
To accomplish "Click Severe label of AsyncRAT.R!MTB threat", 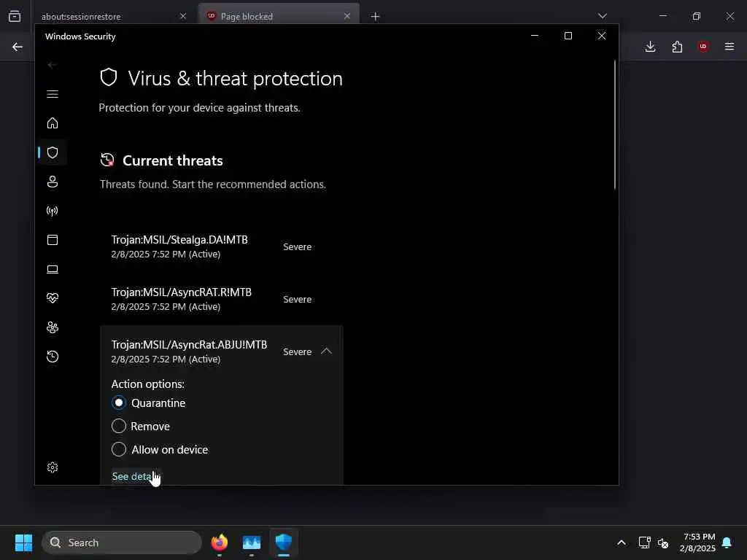I will point(298,299).
